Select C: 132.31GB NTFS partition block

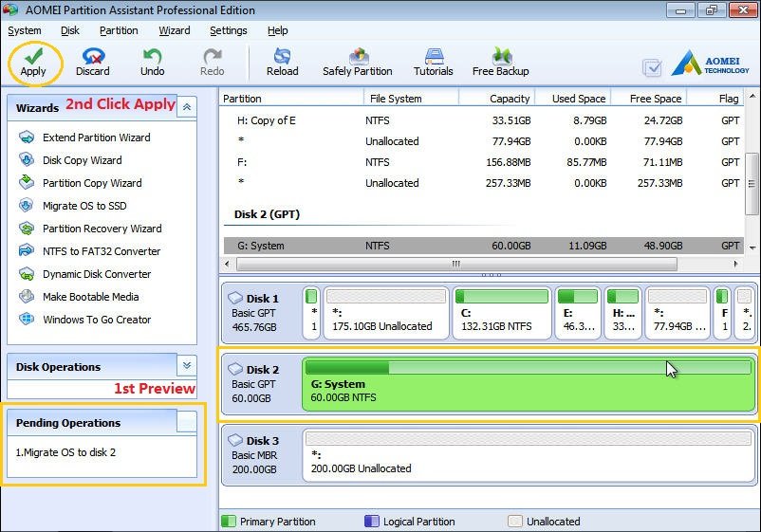click(x=502, y=312)
